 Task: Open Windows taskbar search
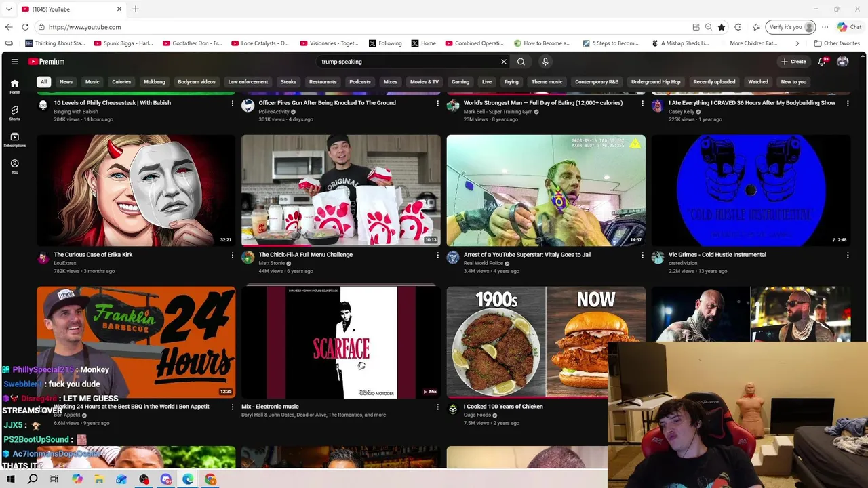point(33,479)
